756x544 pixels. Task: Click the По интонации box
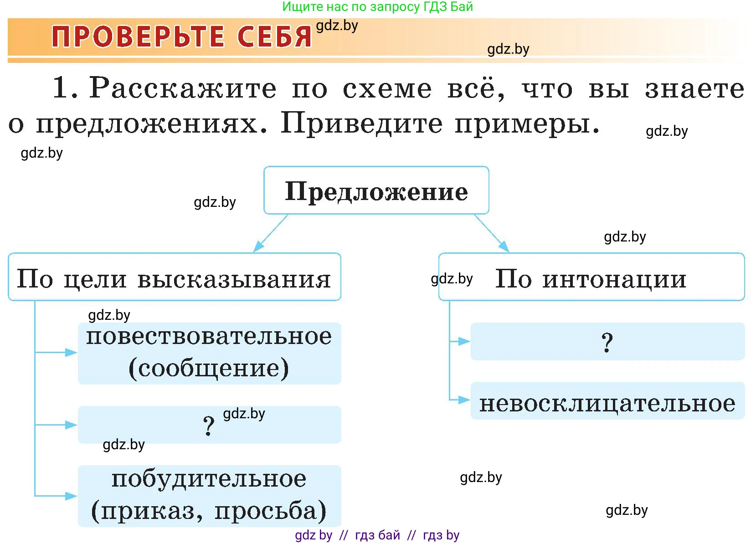[591, 278]
